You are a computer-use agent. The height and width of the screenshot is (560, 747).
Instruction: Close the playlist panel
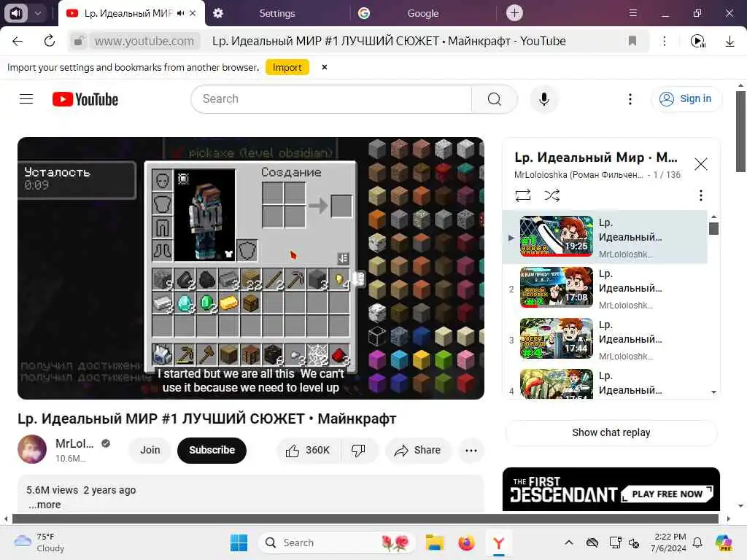701,164
